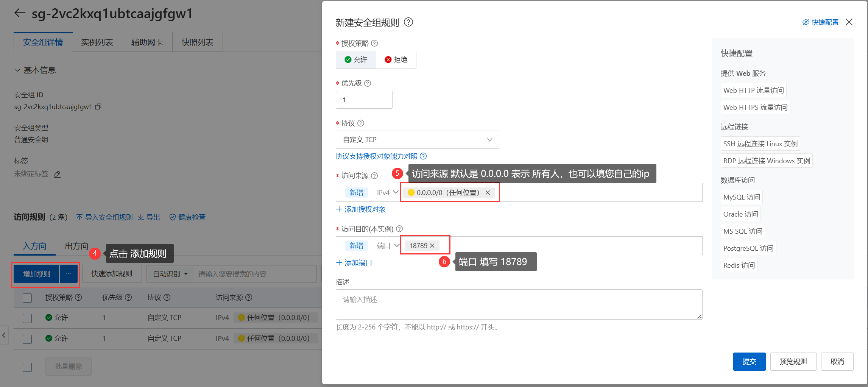Switch to the 实例列表 tab
The height and width of the screenshot is (387, 868).
(x=97, y=42)
